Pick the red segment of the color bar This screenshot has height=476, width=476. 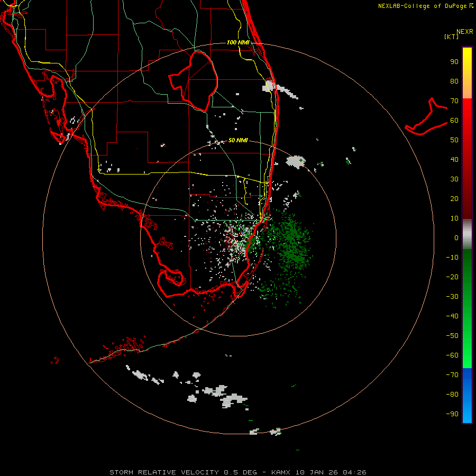click(x=467, y=159)
